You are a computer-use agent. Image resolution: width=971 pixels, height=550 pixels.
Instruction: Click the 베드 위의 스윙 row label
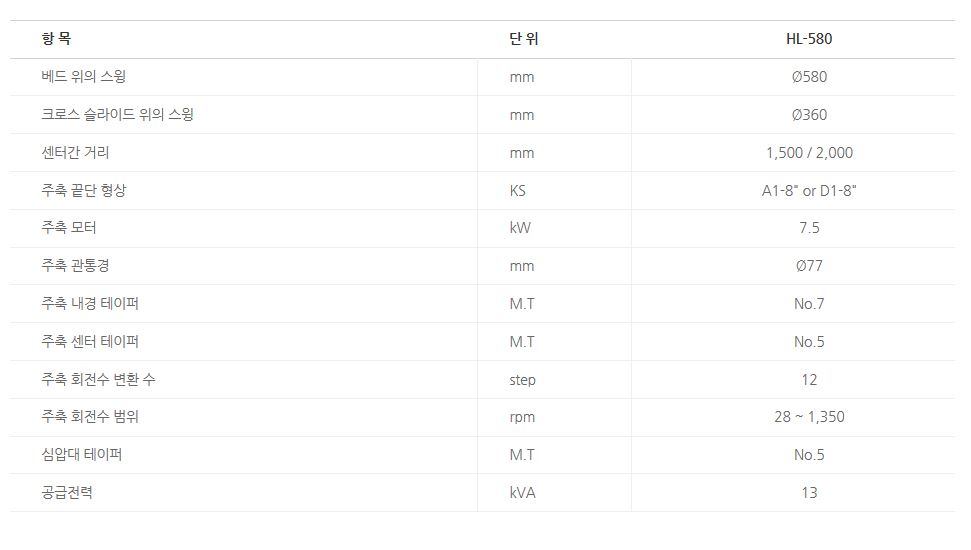pyautogui.click(x=84, y=77)
